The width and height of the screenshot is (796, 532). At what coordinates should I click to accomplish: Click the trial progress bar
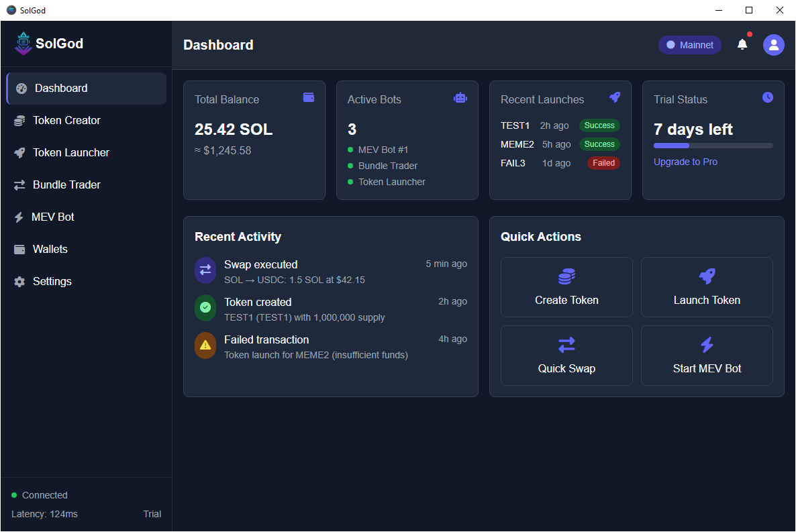point(713,145)
